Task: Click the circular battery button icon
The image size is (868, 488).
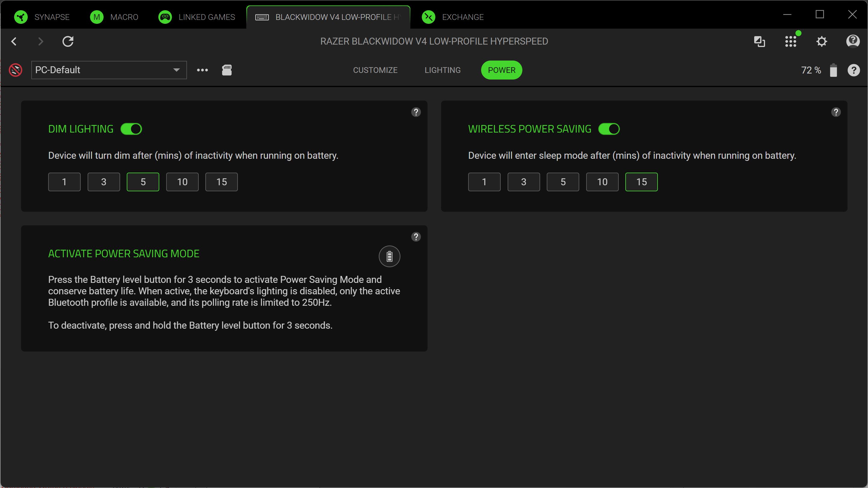Action: (390, 256)
